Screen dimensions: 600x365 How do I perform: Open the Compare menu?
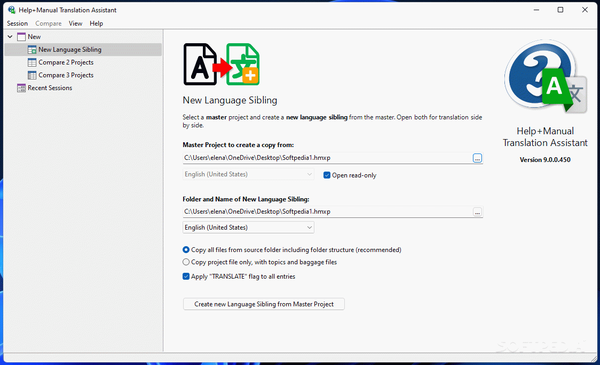click(48, 23)
